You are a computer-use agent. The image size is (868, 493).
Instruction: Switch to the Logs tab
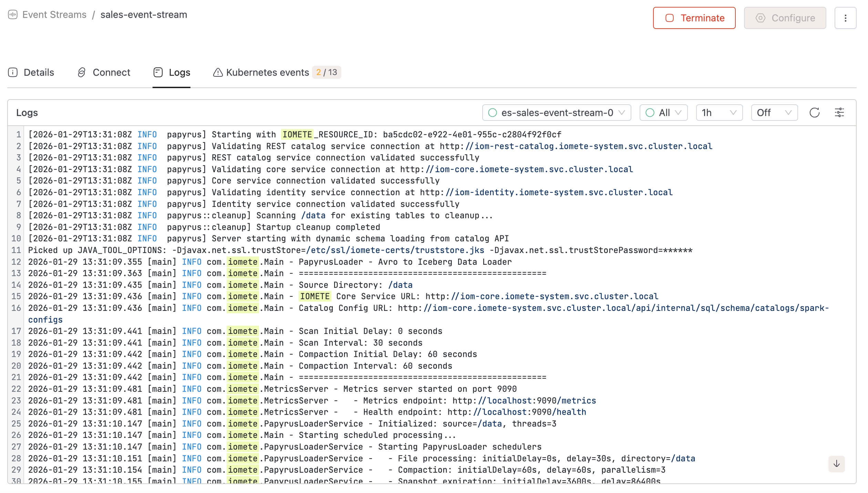coord(179,72)
